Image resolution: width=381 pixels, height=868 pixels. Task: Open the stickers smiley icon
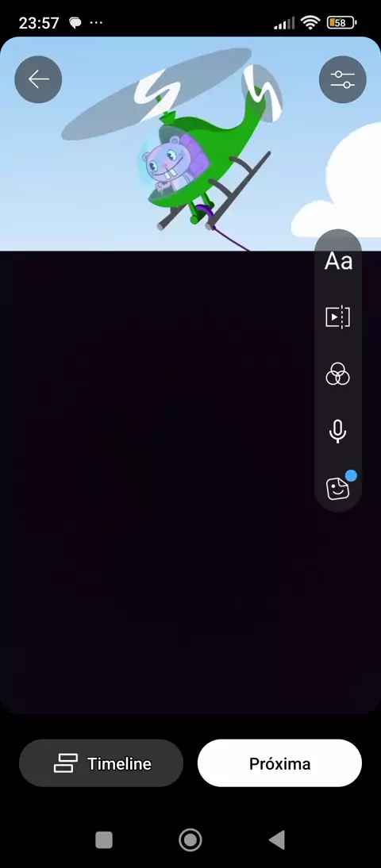tap(338, 488)
